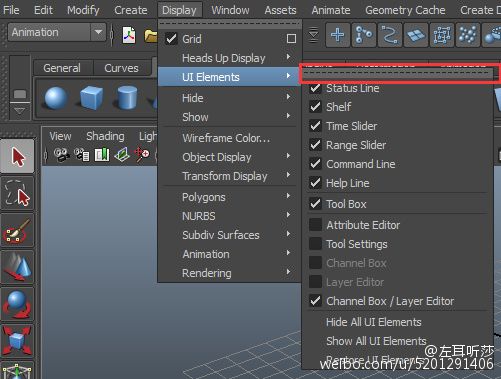Open the File menu
This screenshot has width=501, height=379.
11,10
